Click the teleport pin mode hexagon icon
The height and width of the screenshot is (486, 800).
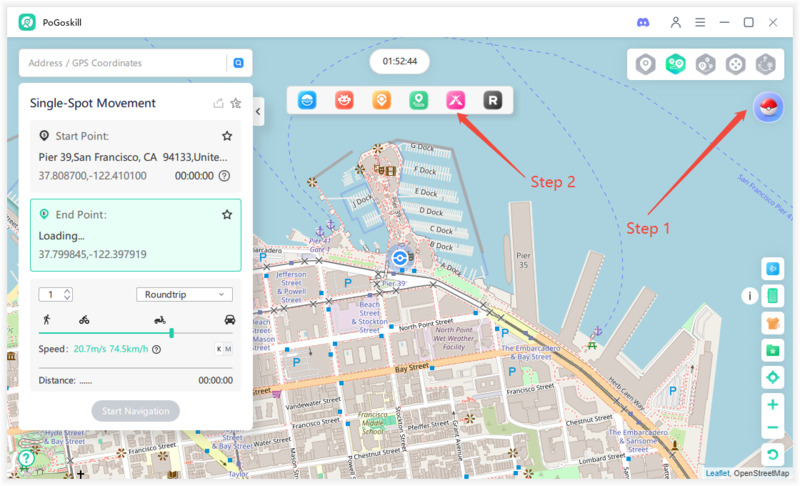coord(646,64)
